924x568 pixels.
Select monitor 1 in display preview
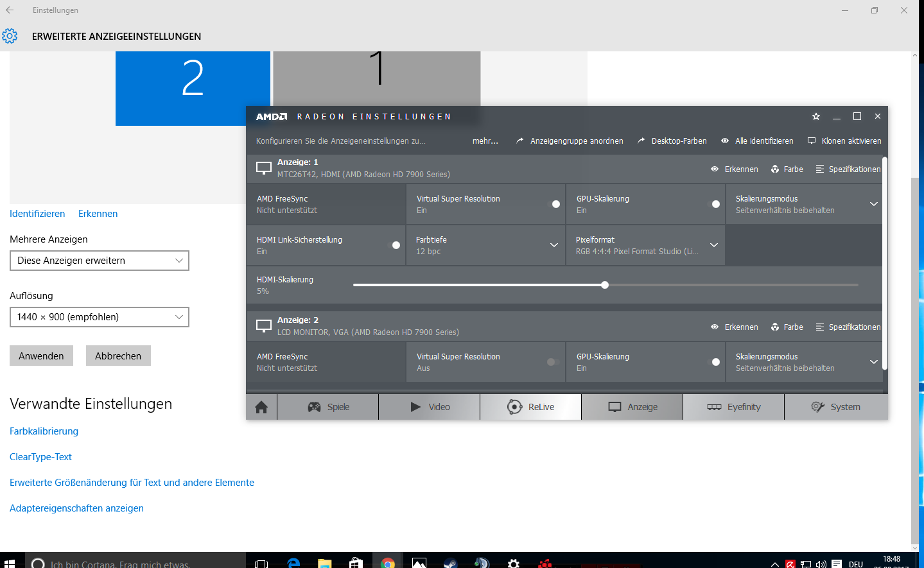tap(377, 78)
